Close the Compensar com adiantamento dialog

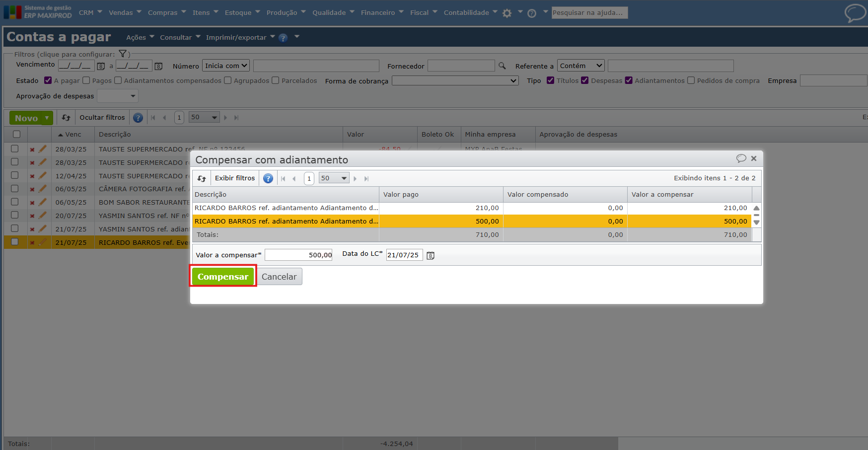pos(754,158)
